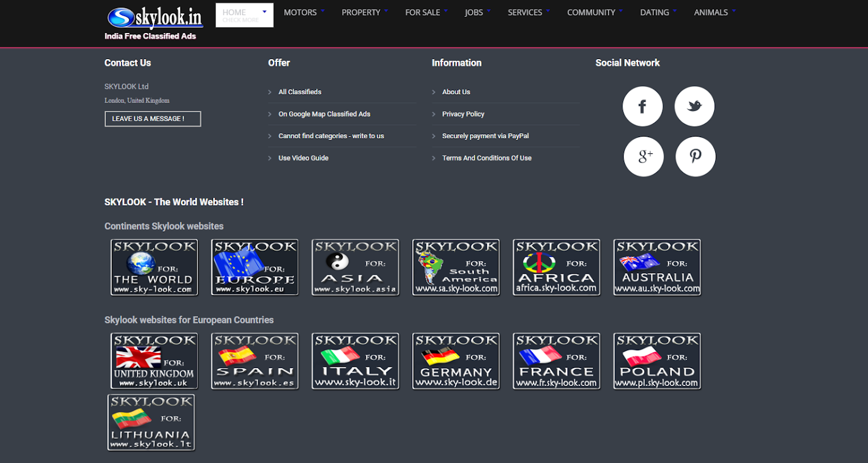Expand the DATING navigation menu
868x463 pixels.
pos(659,12)
